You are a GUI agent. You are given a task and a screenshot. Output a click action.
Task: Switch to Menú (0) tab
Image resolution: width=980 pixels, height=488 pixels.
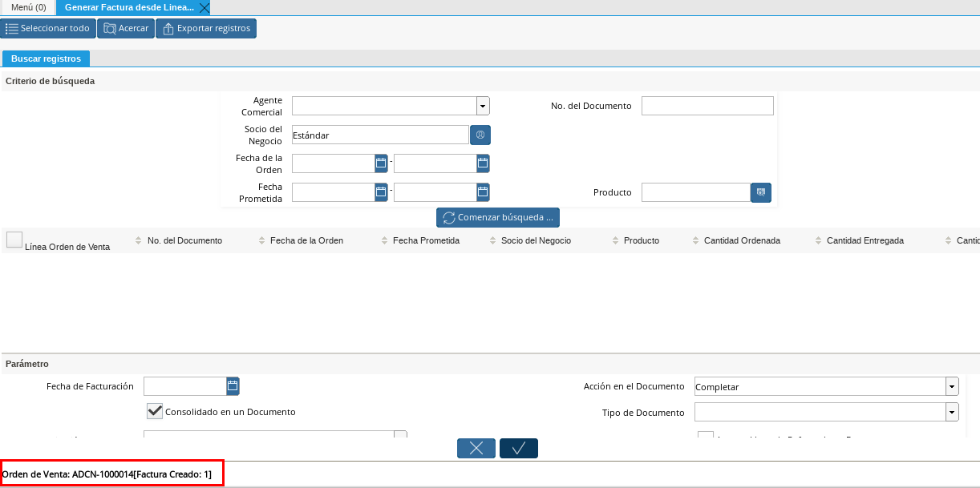click(x=28, y=7)
